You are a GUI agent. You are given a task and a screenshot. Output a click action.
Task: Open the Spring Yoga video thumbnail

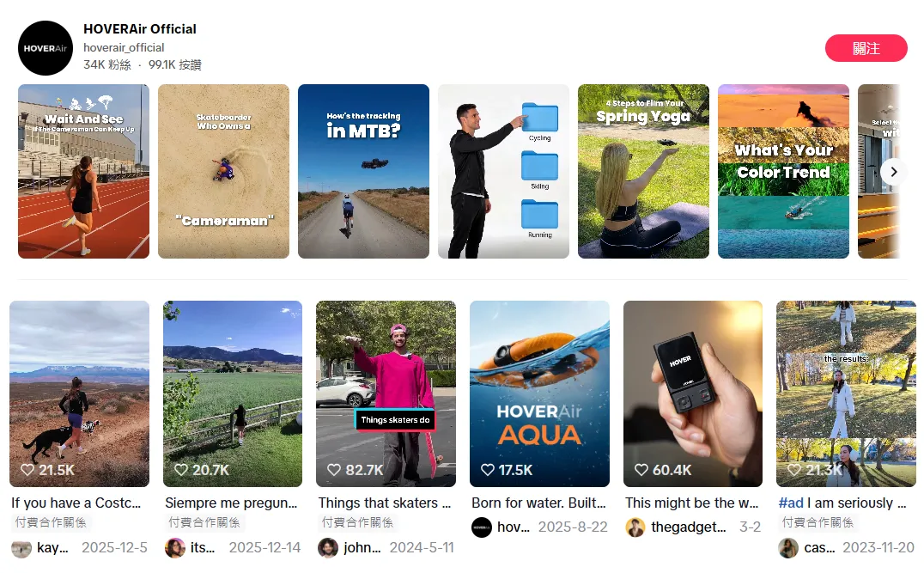click(x=643, y=171)
